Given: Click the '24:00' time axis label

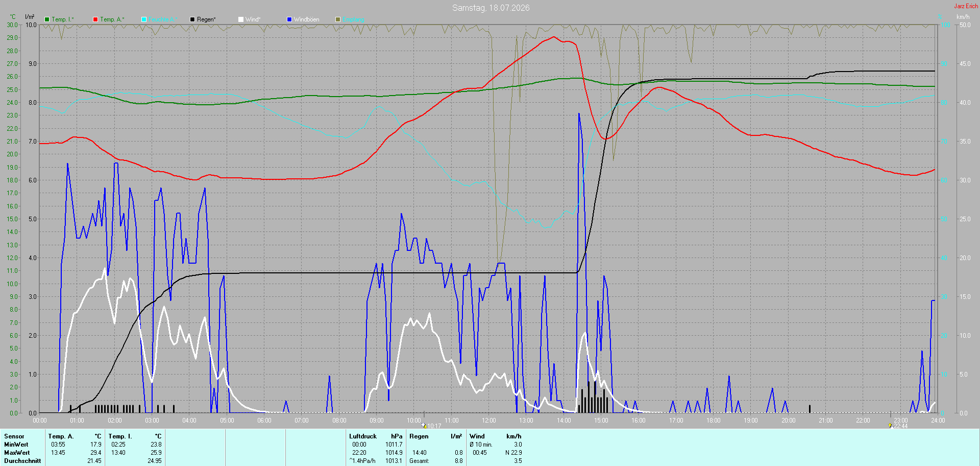Looking at the screenshot, I should [938, 421].
